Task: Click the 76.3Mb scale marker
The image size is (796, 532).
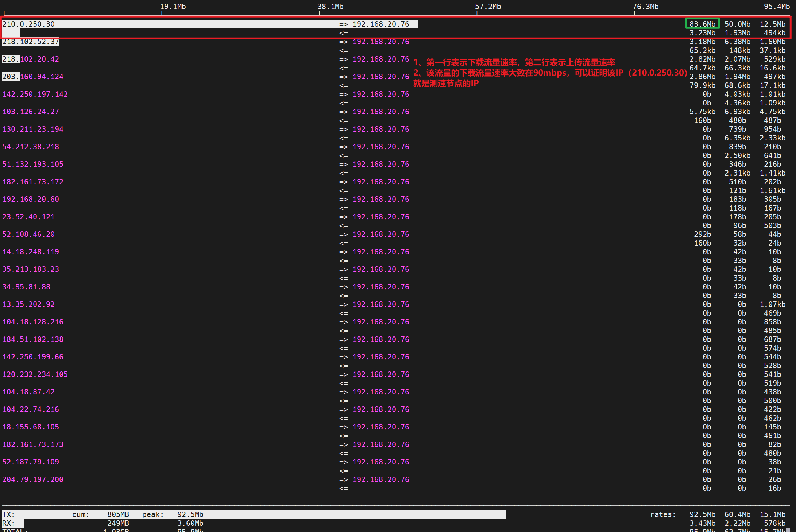Action: (645, 7)
